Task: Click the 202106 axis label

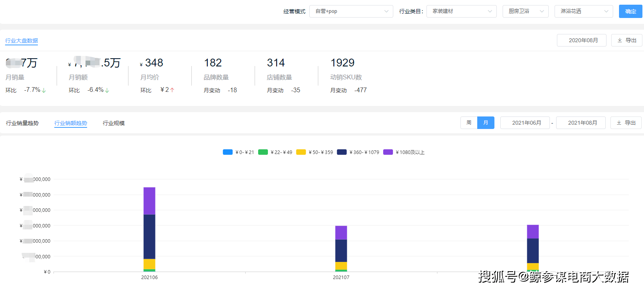Action: point(149,277)
